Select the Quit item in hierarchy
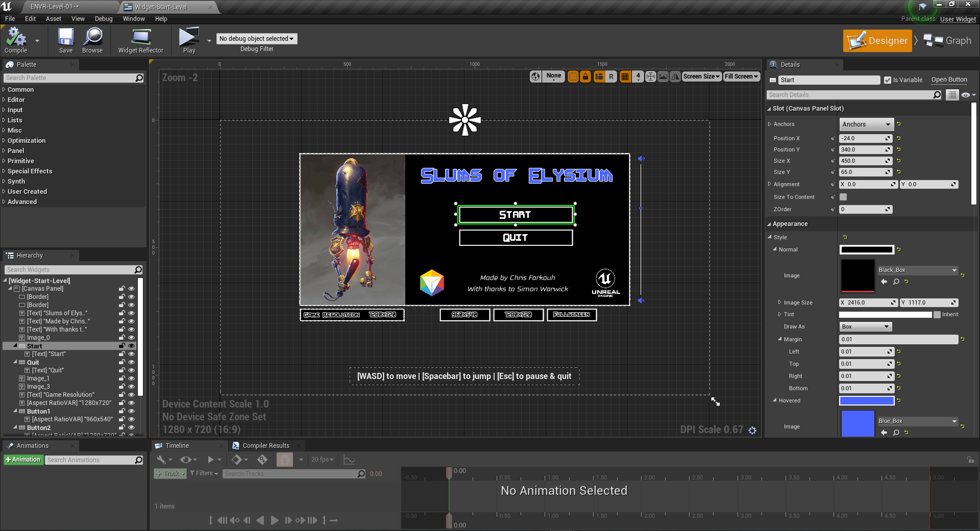 pyautogui.click(x=33, y=363)
